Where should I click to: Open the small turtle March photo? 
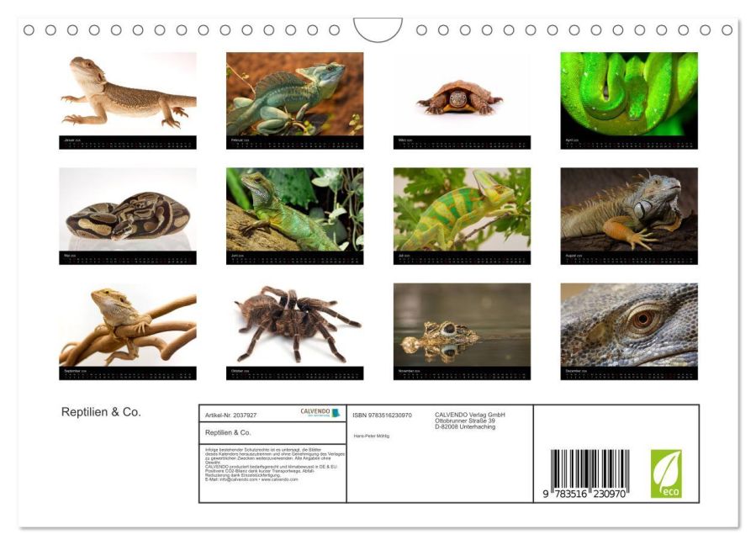coord(462,94)
